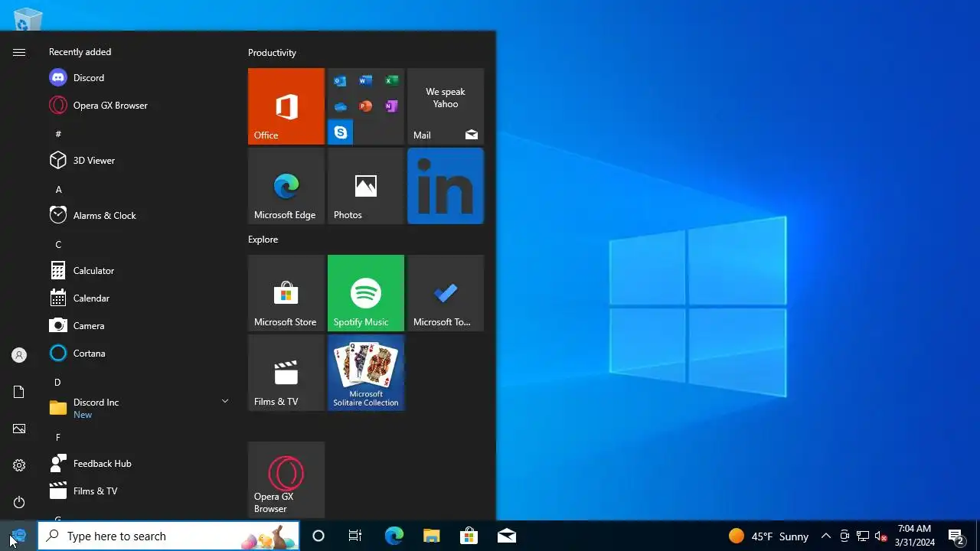Open Power options in Start sidebar
Viewport: 980px width, 551px height.
[x=19, y=502]
